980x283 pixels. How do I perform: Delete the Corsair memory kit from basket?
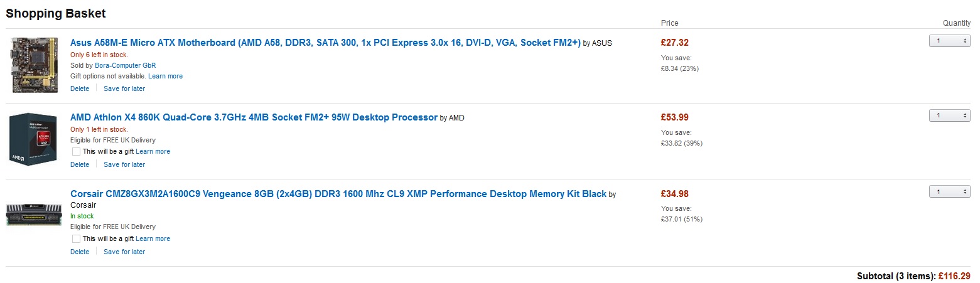[80, 252]
